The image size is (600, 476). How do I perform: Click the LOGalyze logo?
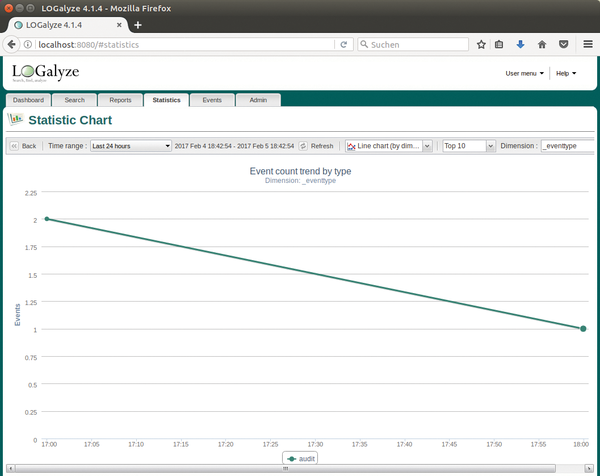coord(45,74)
